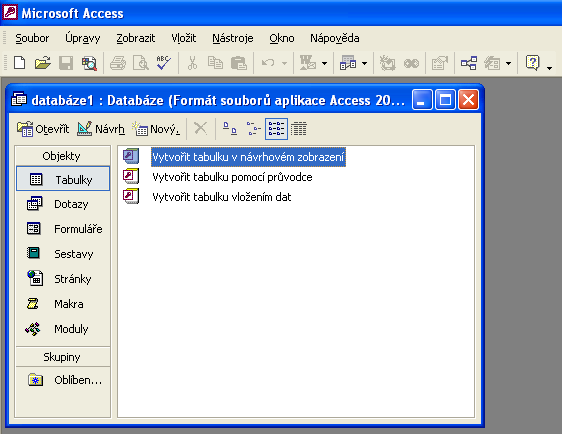The height and width of the screenshot is (434, 562).
Task: Click the Cut scissors icon
Action: [192, 63]
